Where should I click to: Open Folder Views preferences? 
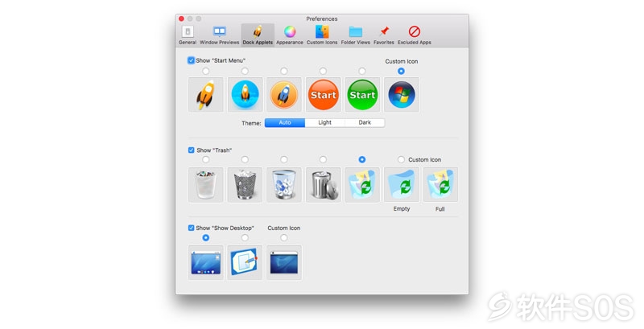coord(355,35)
